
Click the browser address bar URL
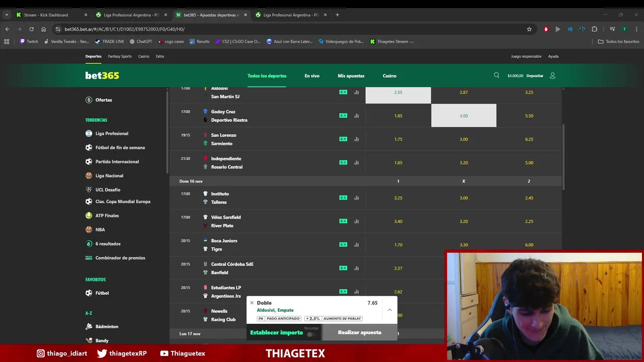(125, 29)
